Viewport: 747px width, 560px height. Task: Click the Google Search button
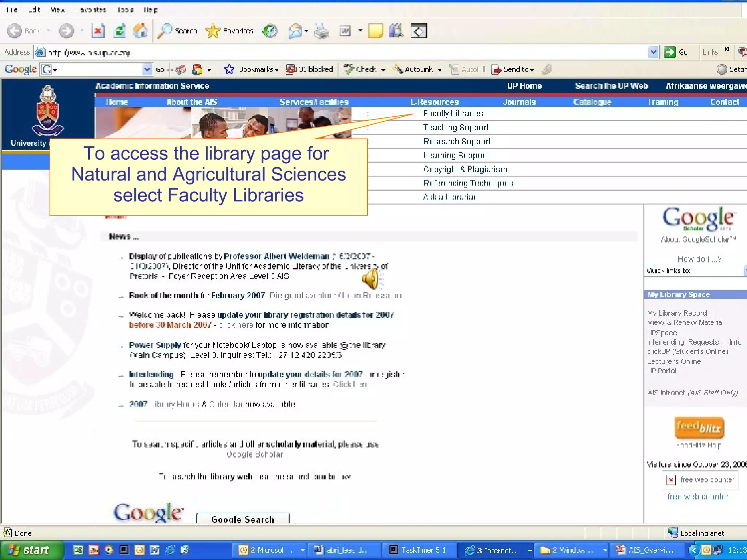(243, 519)
